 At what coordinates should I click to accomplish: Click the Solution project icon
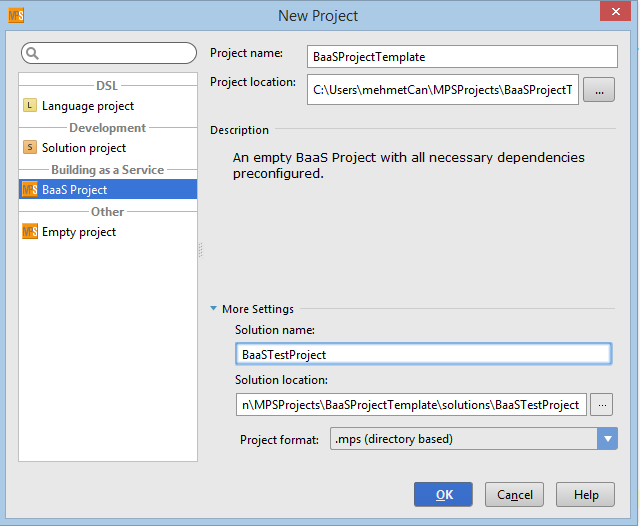point(30,148)
